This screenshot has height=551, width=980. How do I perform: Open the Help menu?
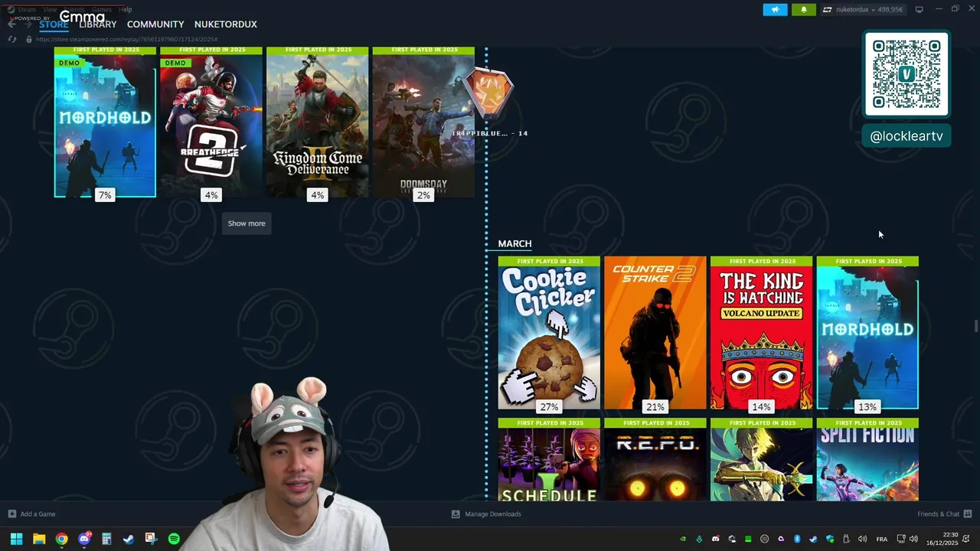tap(126, 9)
